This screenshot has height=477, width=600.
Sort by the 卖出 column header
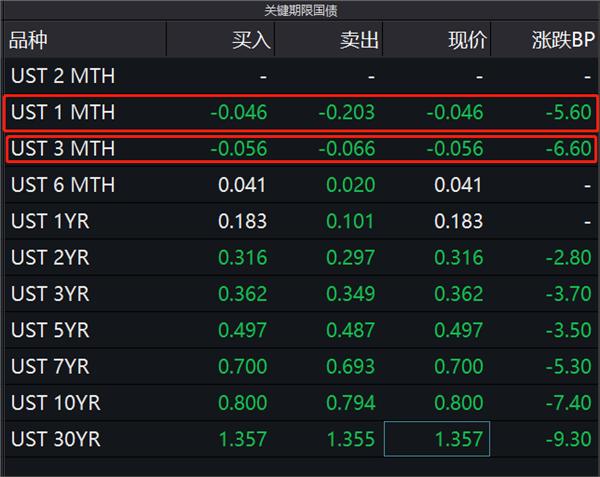(x=360, y=40)
